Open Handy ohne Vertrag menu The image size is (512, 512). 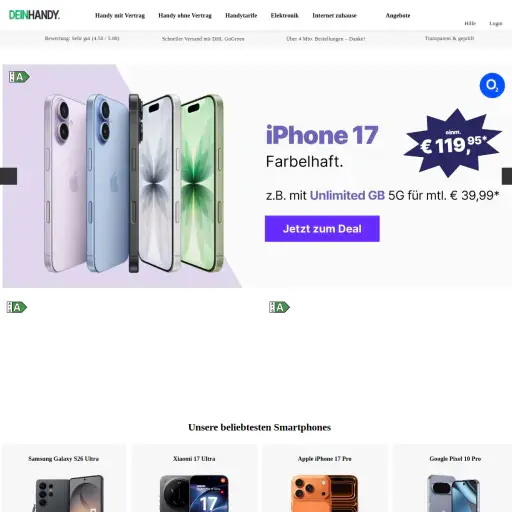tap(185, 16)
